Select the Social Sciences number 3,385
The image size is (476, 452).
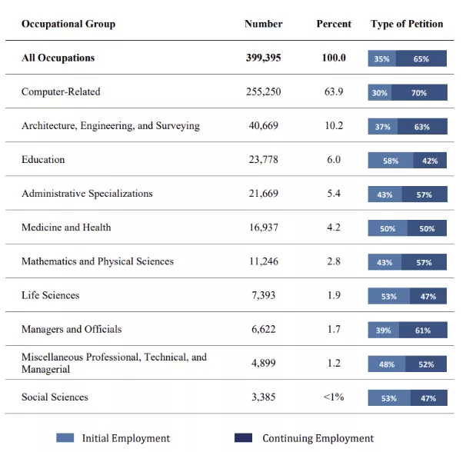264,397
